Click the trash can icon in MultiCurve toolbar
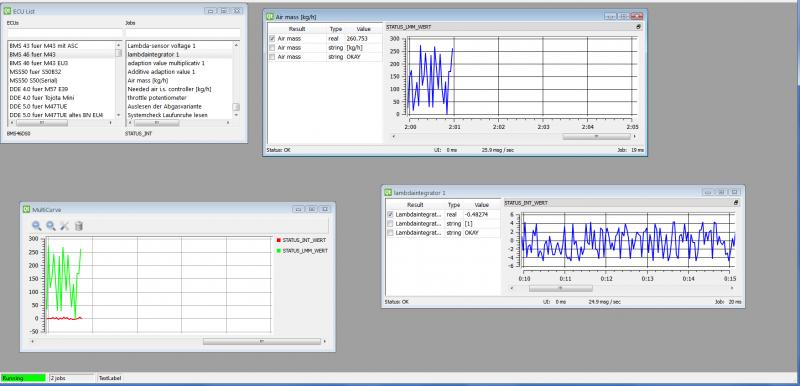Viewport: 800px width, 386px height. pyautogui.click(x=79, y=226)
